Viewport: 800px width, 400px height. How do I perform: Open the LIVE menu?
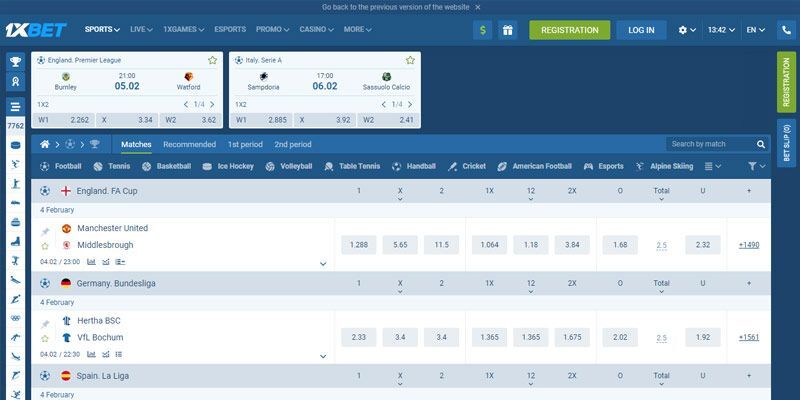(x=141, y=30)
